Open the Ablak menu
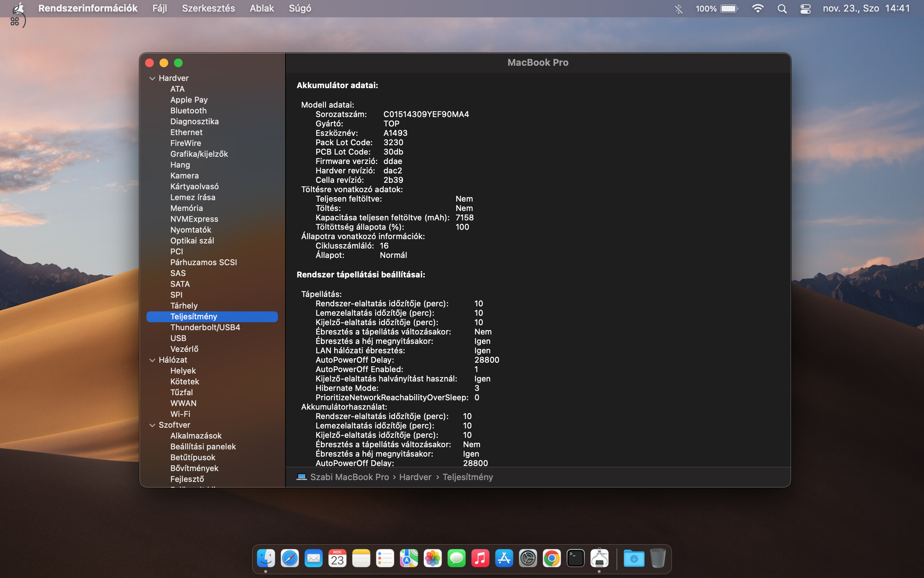 [x=262, y=8]
